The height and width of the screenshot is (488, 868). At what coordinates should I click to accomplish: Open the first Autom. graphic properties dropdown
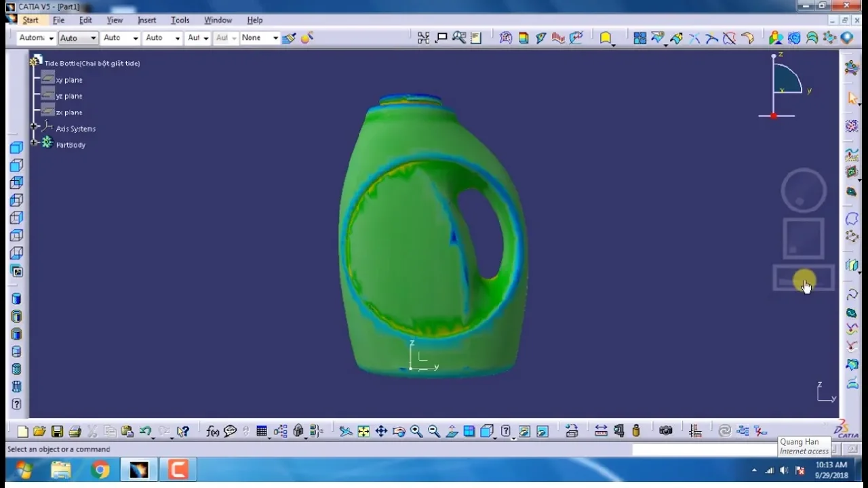pyautogui.click(x=36, y=38)
